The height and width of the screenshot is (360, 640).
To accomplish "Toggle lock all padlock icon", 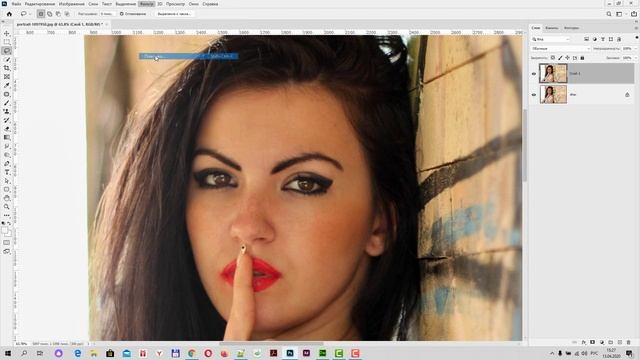I will 582,58.
